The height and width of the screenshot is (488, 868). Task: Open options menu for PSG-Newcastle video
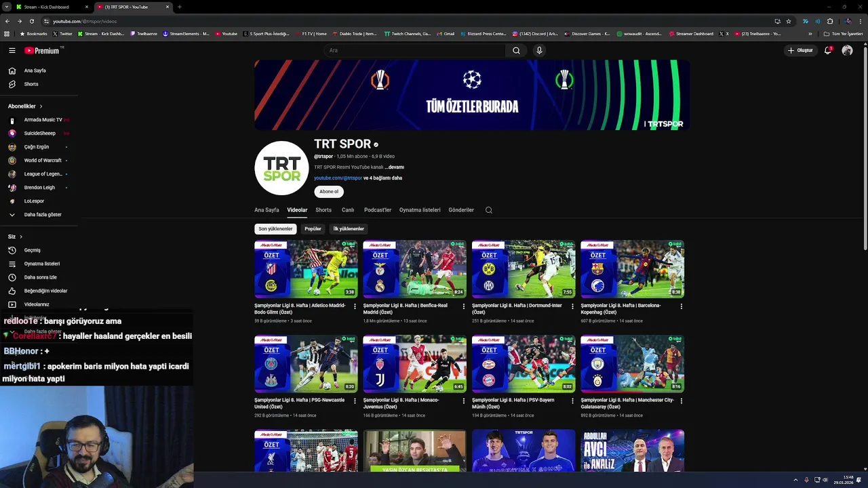click(355, 401)
